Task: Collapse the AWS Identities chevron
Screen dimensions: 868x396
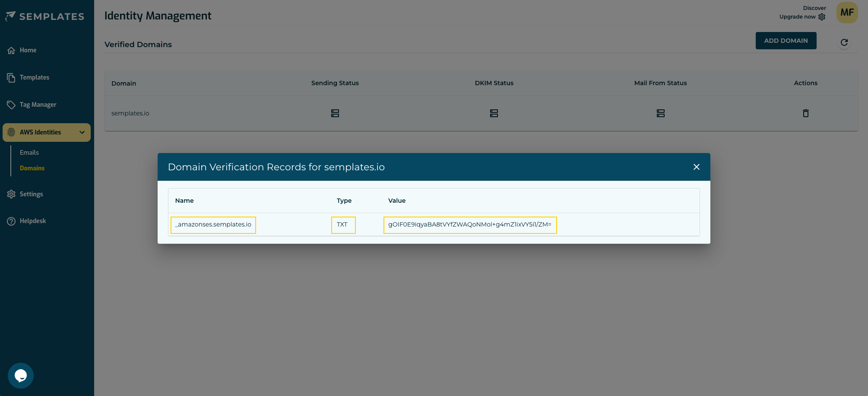Action: point(82,132)
